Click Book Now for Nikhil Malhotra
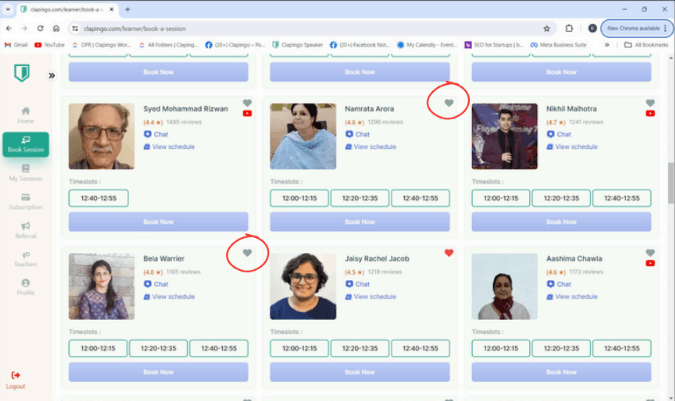The width and height of the screenshot is (675, 401). point(561,222)
